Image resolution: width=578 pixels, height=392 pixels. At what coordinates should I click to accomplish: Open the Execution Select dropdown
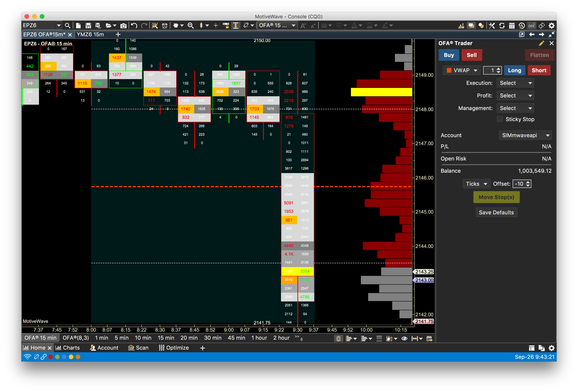[x=515, y=83]
